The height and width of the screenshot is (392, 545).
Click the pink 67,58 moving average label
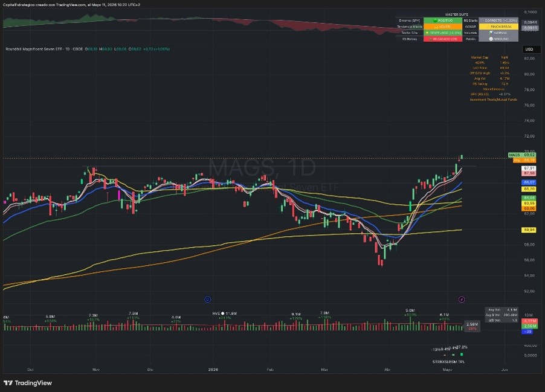(529, 173)
